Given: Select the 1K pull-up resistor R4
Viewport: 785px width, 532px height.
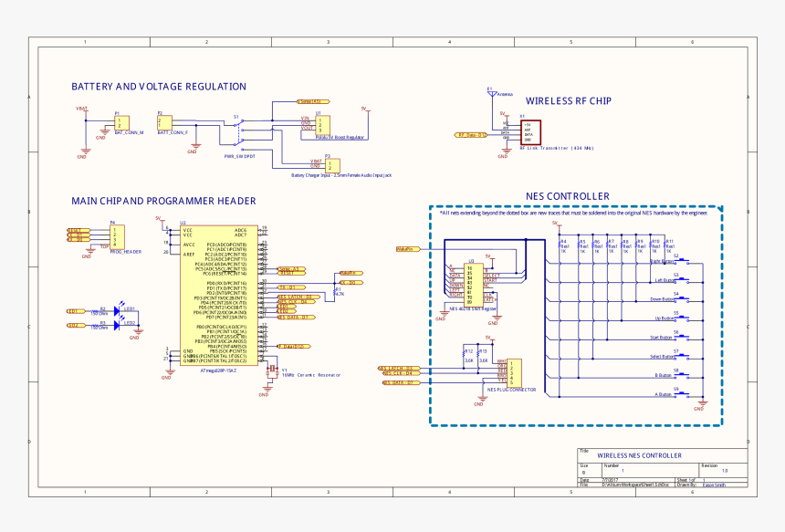Looking at the screenshot, I should coord(561,245).
